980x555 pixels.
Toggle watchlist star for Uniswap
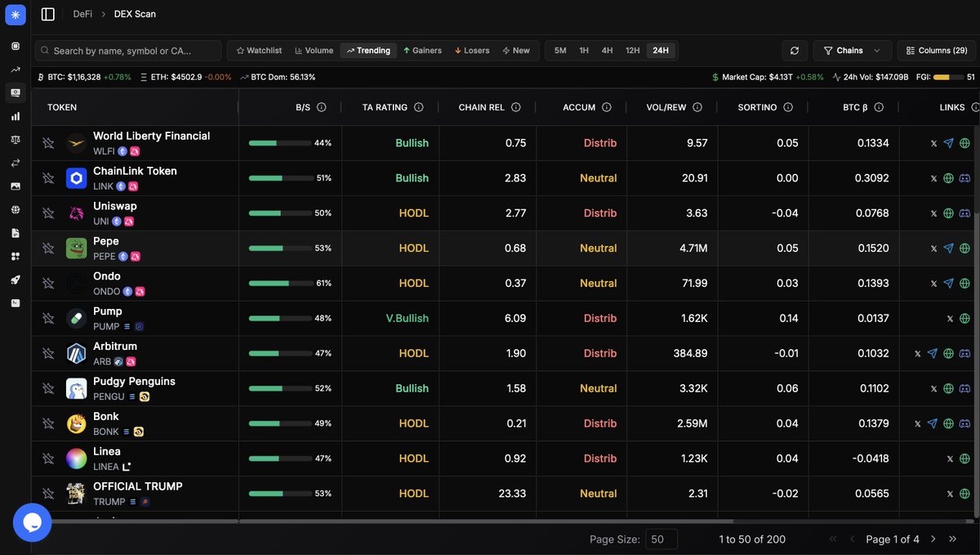(x=48, y=213)
